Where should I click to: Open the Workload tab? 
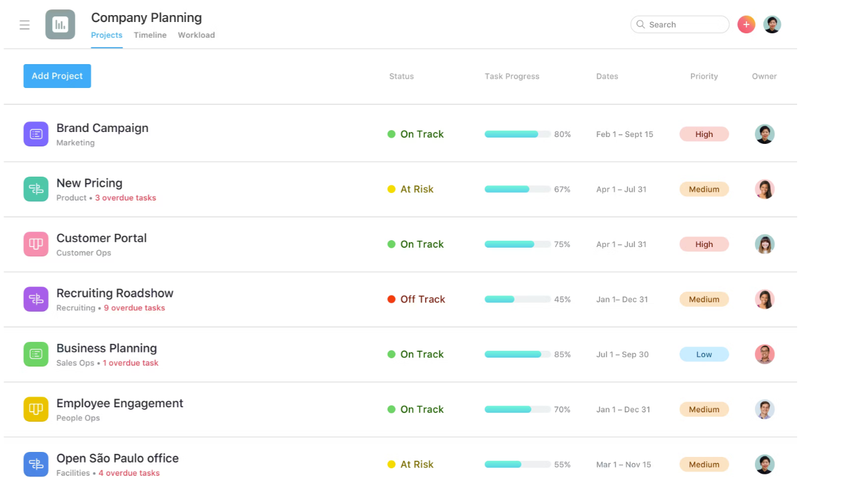[196, 35]
